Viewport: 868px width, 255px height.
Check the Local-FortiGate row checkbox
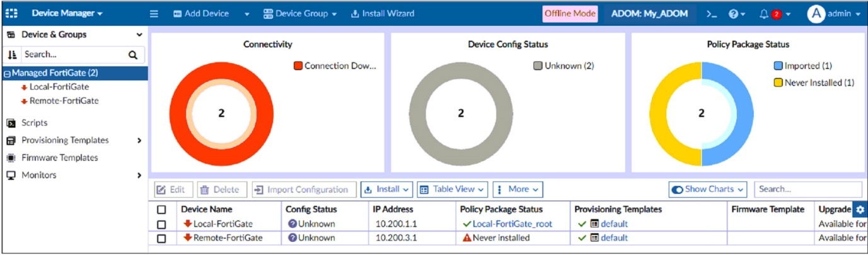point(161,224)
